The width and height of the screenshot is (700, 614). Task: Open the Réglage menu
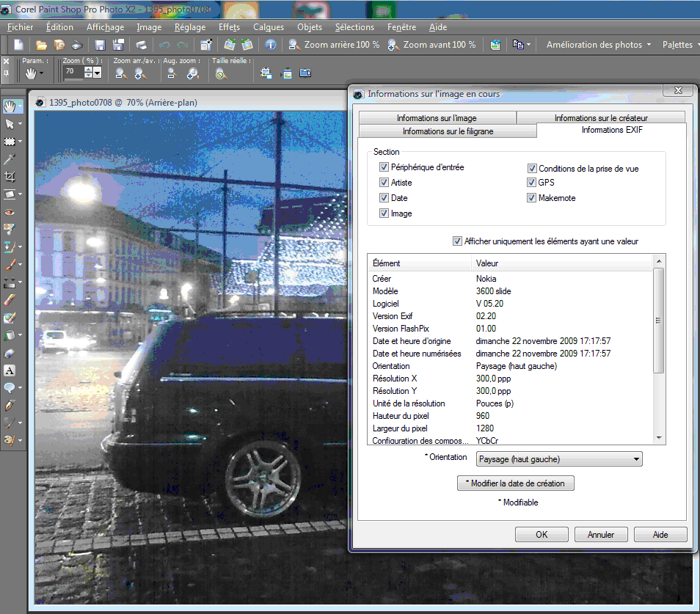click(x=190, y=27)
